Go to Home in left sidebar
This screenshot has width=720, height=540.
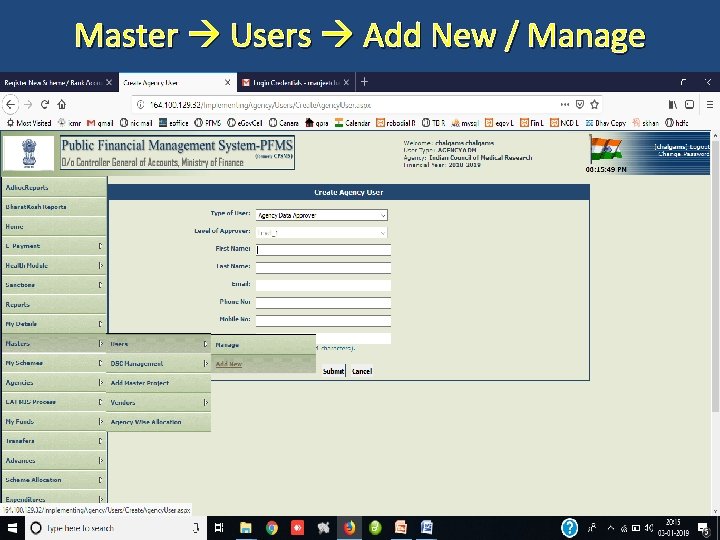tap(54, 226)
